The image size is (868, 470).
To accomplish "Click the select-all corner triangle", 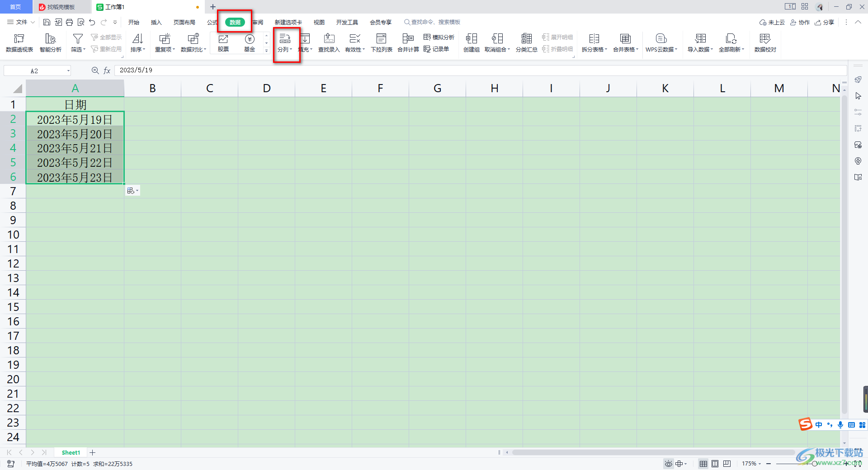I will click(17, 88).
